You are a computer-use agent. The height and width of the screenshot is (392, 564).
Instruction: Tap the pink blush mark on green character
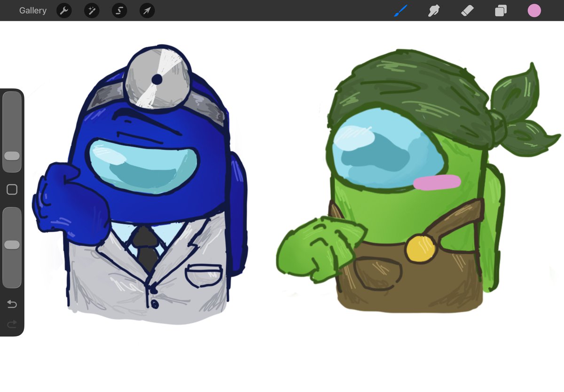(x=437, y=182)
